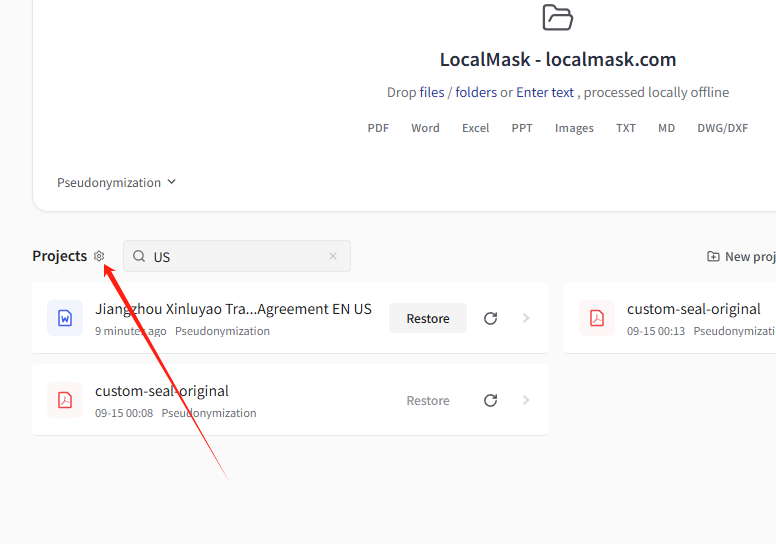Open custom-seal-original 09-15 00:08 details via chevron
The height and width of the screenshot is (544, 776).
point(526,400)
